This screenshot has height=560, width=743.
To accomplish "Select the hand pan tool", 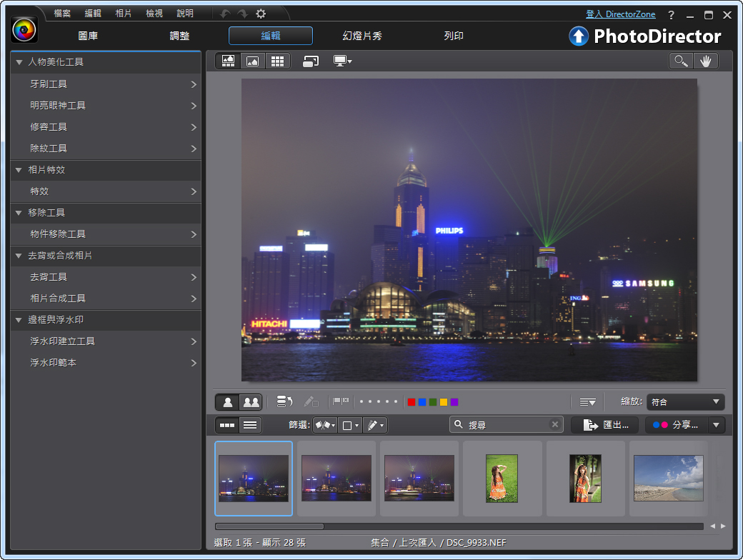I will pos(706,61).
